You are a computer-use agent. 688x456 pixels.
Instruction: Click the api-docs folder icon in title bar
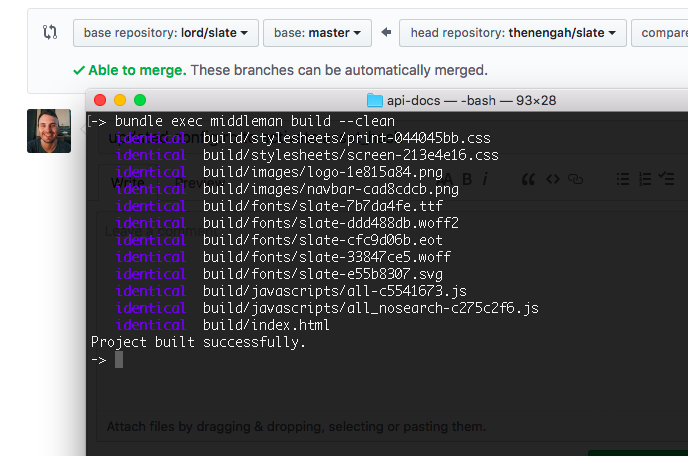[x=375, y=100]
